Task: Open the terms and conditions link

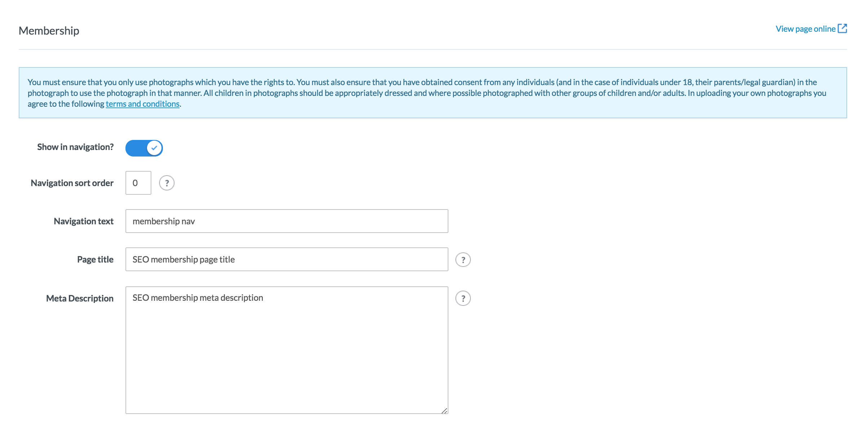Action: 142,104
